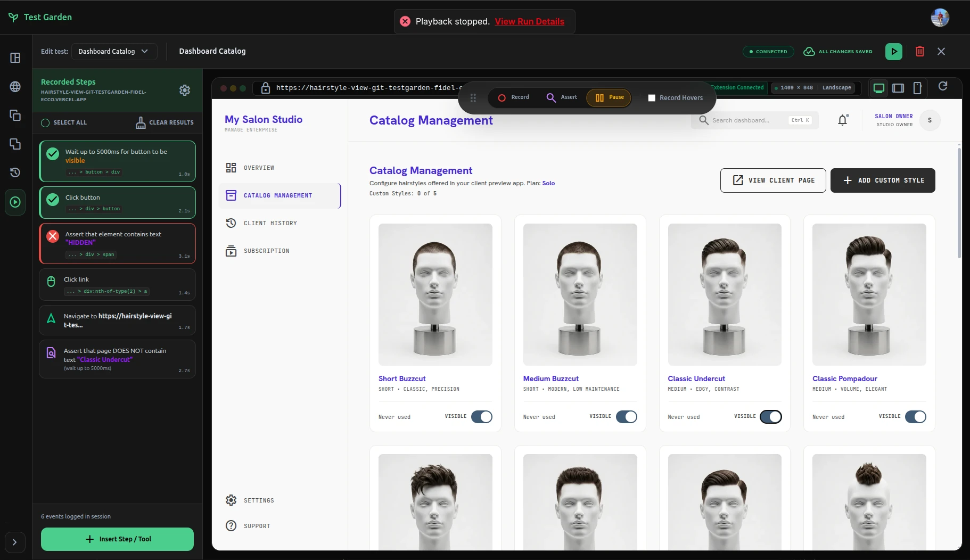The width and height of the screenshot is (970, 560).
Task: Open Subscription in salon sidebar
Action: tap(280, 251)
